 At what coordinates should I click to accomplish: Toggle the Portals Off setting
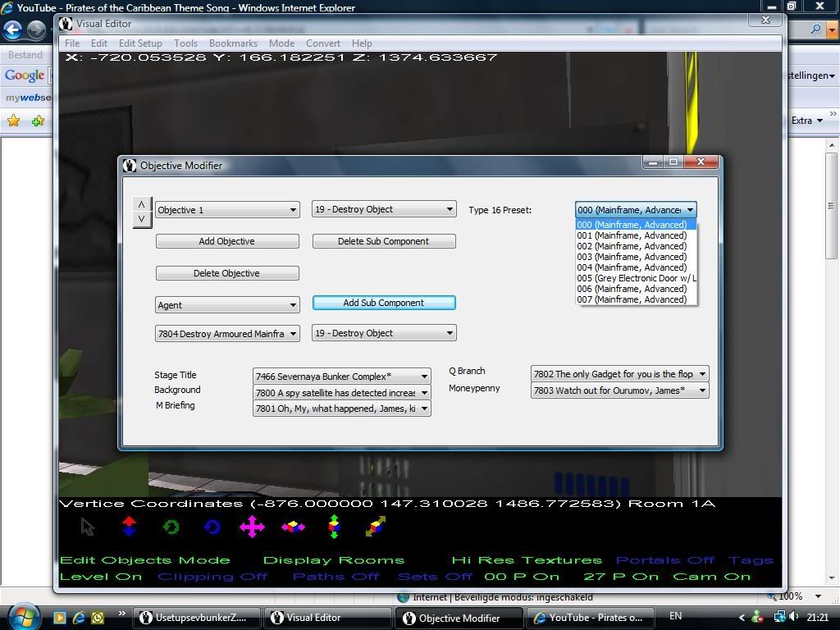click(x=665, y=560)
